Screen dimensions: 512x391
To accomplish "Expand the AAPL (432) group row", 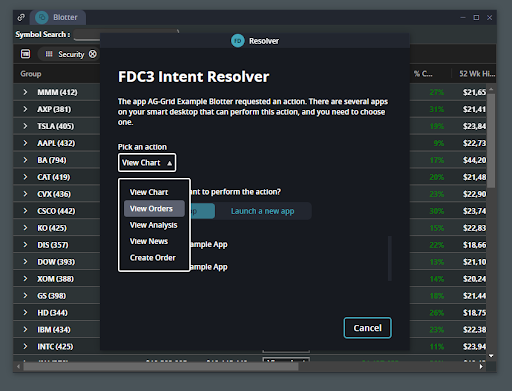I will click(25, 143).
